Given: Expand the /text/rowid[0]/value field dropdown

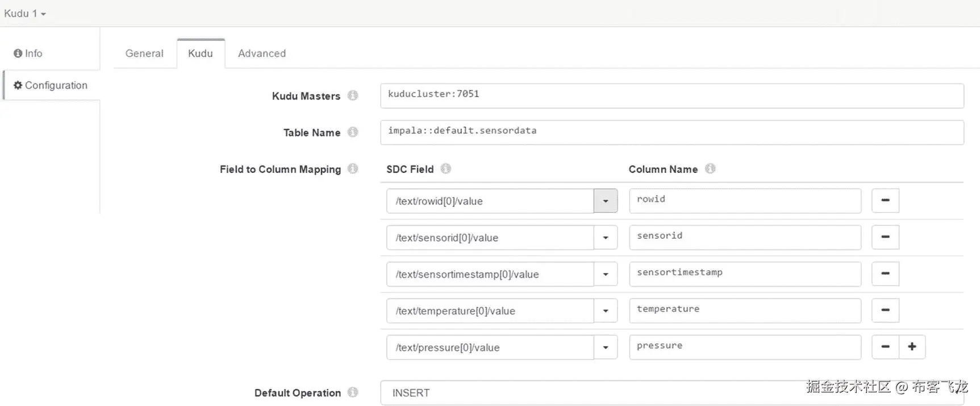Looking at the screenshot, I should click(606, 201).
